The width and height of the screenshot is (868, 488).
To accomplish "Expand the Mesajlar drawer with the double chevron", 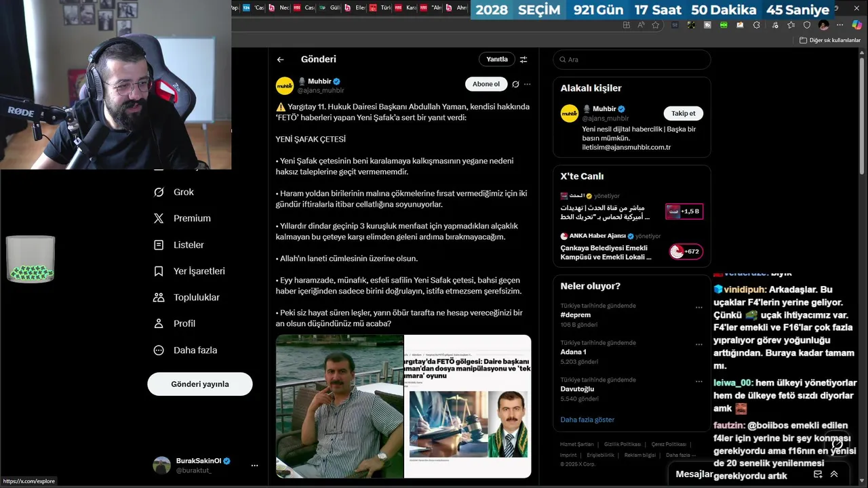I will tap(834, 474).
